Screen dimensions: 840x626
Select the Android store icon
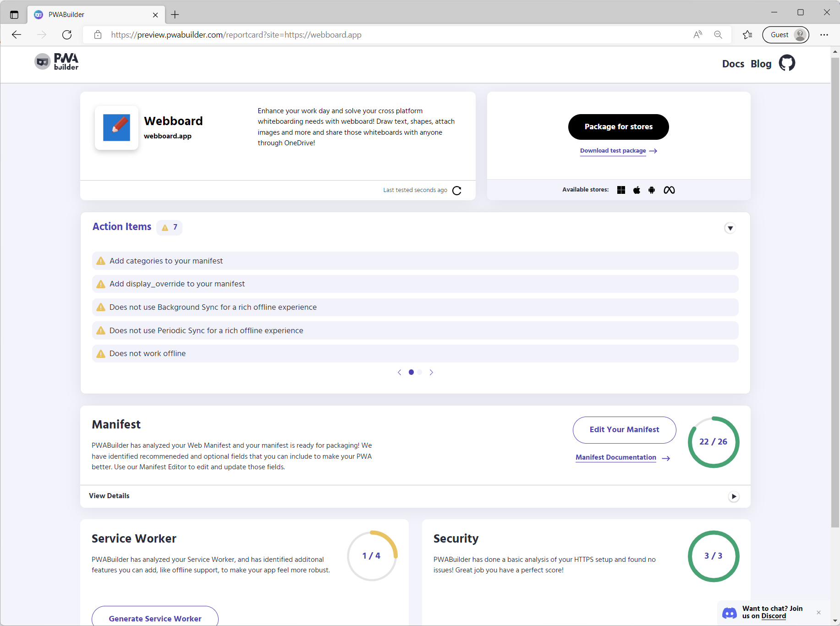[652, 190]
